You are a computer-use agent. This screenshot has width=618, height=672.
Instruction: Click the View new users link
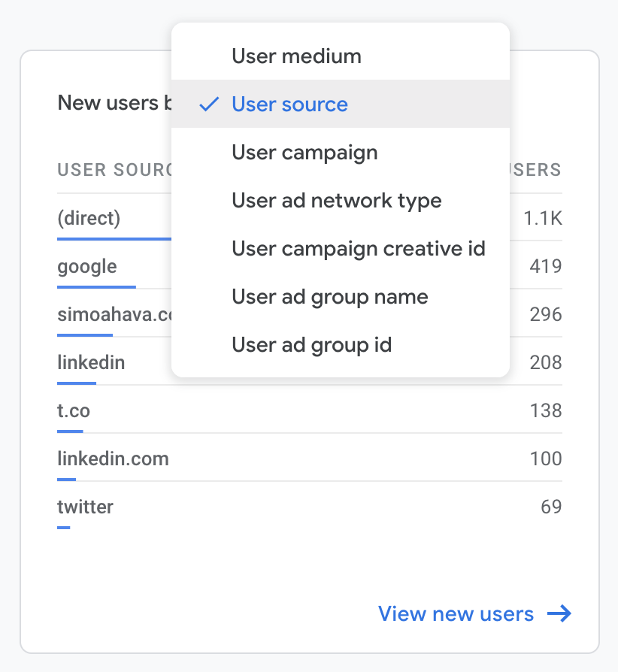click(x=456, y=613)
